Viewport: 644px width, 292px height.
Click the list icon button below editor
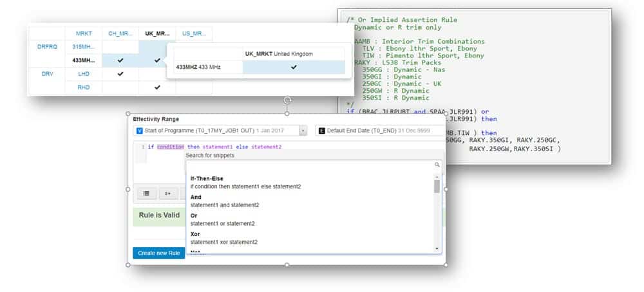146,192
